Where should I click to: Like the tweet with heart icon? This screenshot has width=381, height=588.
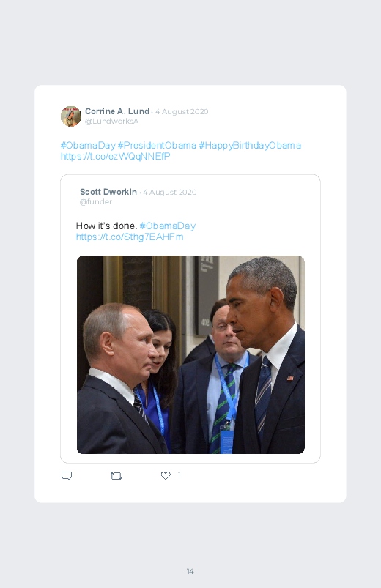click(x=166, y=475)
